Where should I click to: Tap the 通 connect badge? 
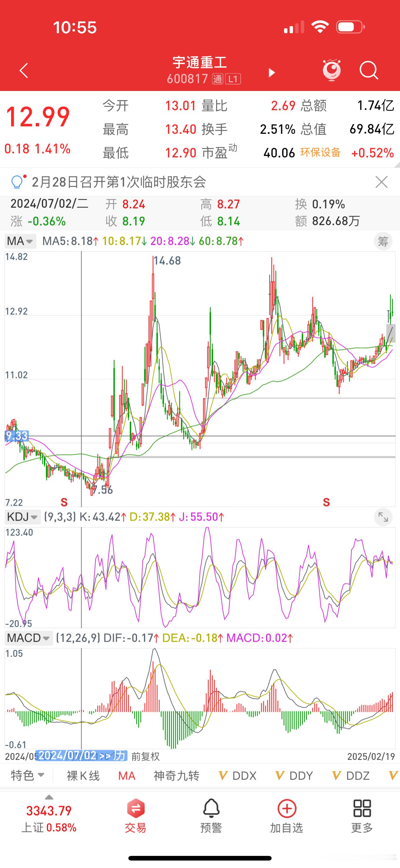tap(217, 79)
